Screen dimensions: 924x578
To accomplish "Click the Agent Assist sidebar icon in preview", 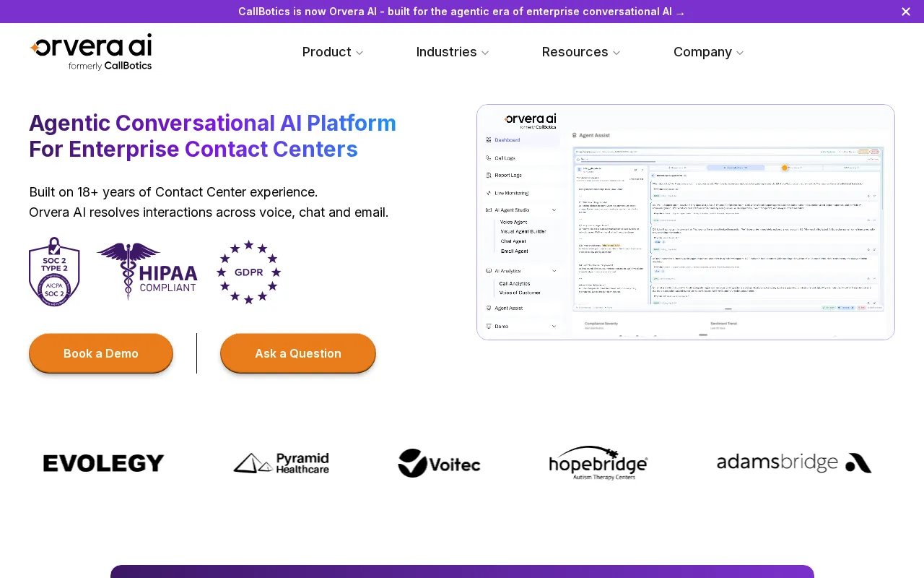I will pyautogui.click(x=489, y=309).
